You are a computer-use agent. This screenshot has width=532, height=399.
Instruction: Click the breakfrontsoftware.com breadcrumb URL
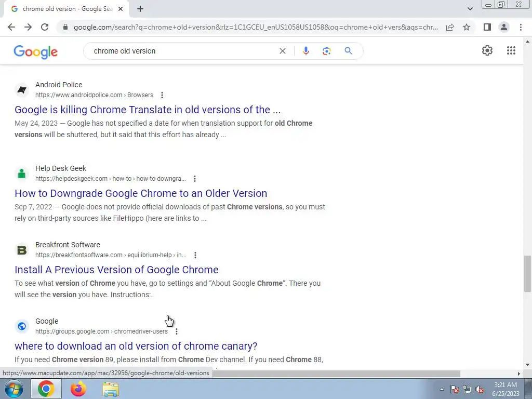(111, 255)
